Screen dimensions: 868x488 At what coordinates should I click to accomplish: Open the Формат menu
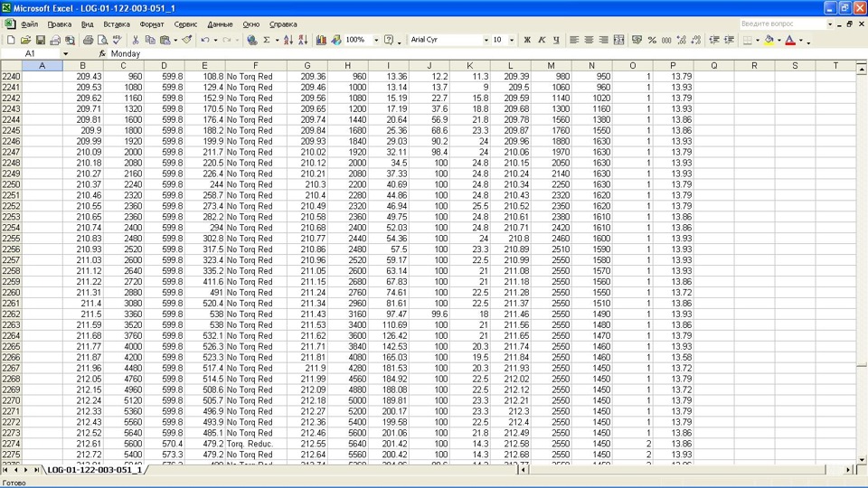[x=152, y=24]
